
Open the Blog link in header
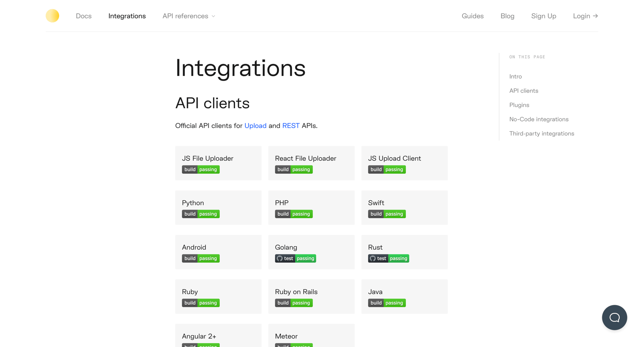pos(507,16)
